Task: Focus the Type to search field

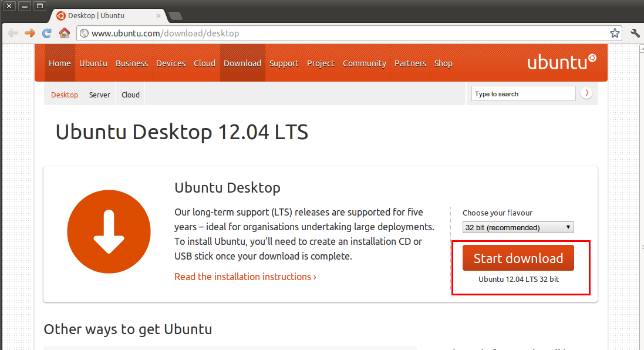Action: point(523,93)
